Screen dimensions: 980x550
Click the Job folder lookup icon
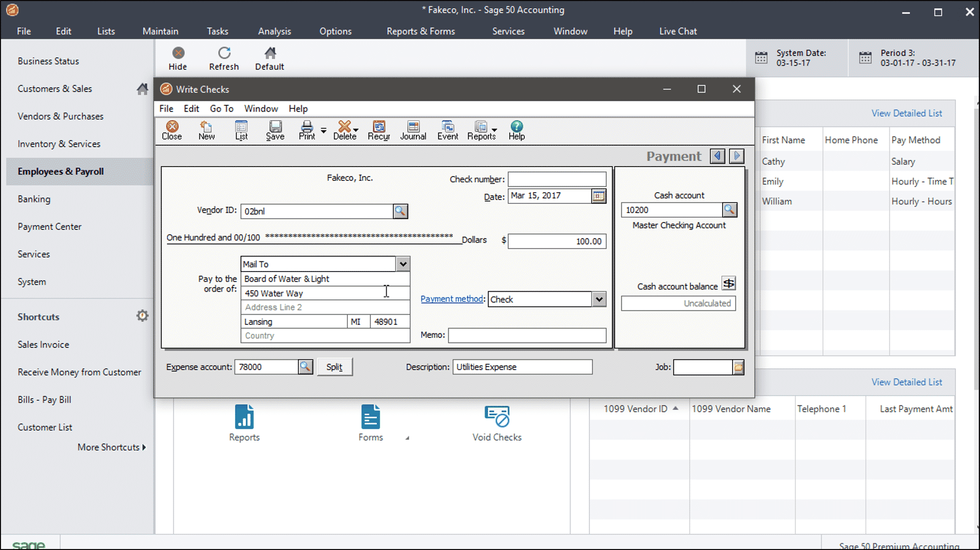pos(738,367)
